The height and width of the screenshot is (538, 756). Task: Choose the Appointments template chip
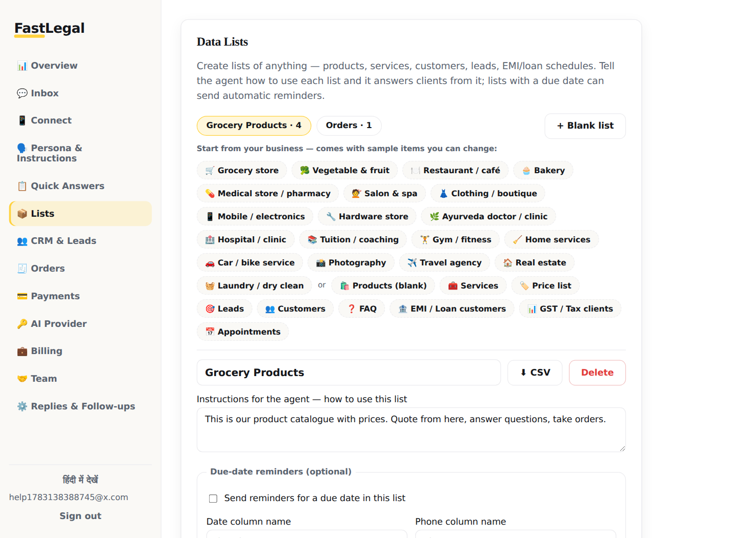[x=243, y=332]
